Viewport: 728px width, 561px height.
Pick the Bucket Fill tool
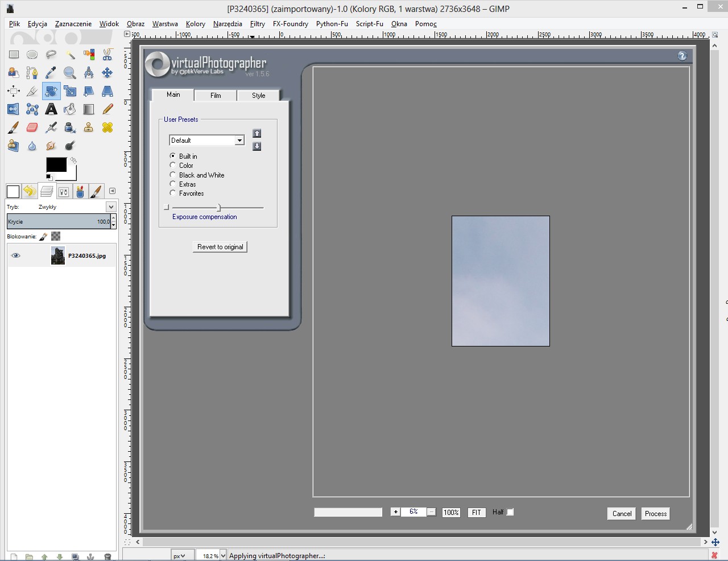70,109
